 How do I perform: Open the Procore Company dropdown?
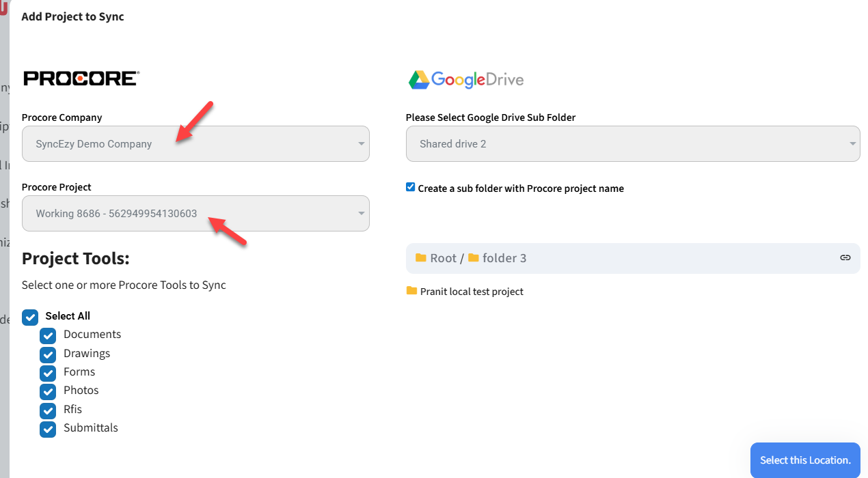195,144
